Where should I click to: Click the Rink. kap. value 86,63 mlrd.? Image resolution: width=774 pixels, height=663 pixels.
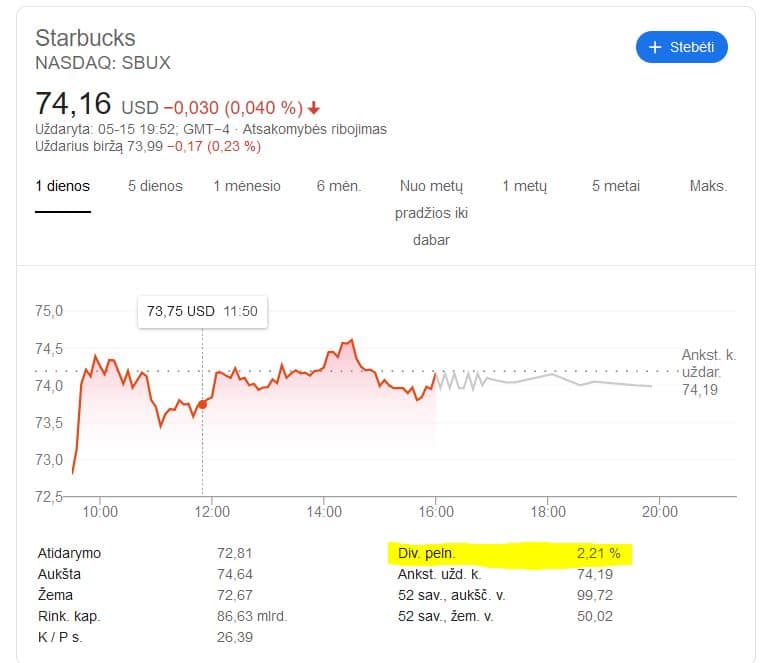click(x=251, y=616)
